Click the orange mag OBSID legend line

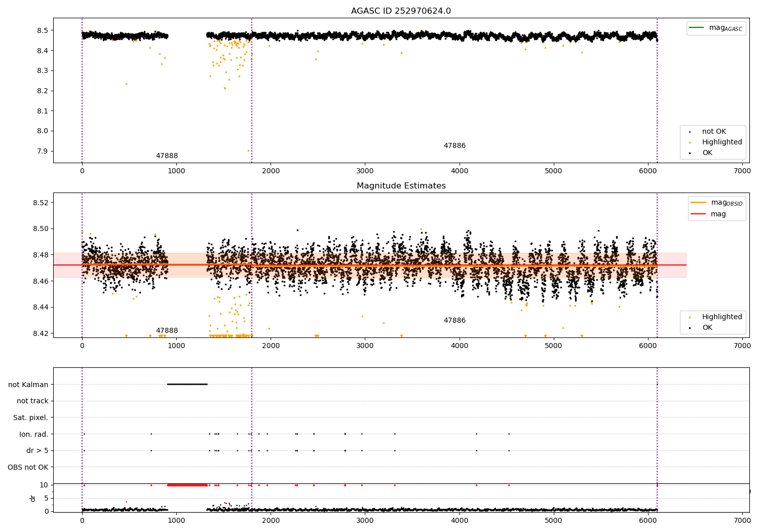699,203
